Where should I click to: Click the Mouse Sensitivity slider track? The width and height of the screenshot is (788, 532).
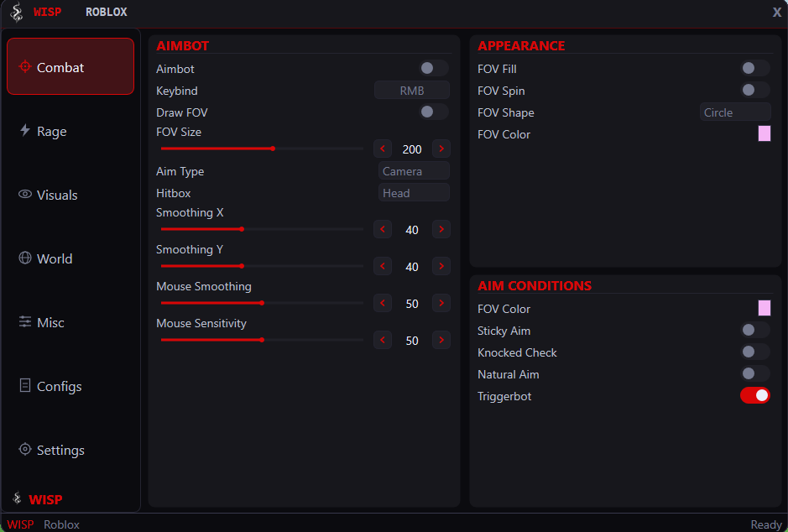(262, 340)
